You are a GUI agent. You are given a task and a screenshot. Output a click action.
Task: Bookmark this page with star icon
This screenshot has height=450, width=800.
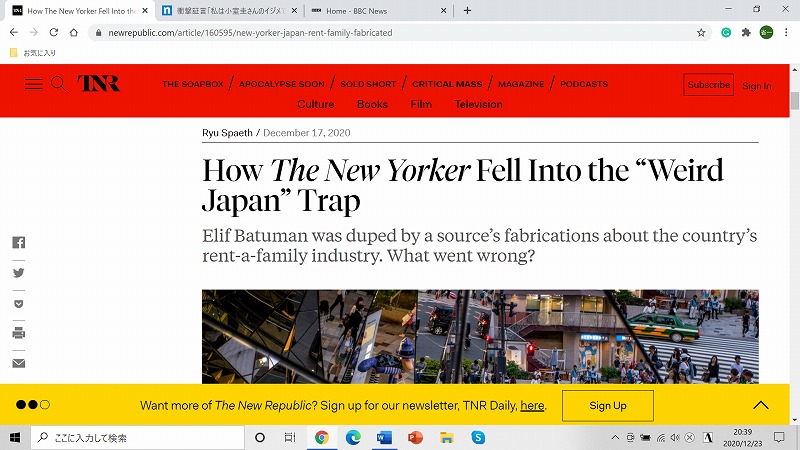click(x=701, y=33)
